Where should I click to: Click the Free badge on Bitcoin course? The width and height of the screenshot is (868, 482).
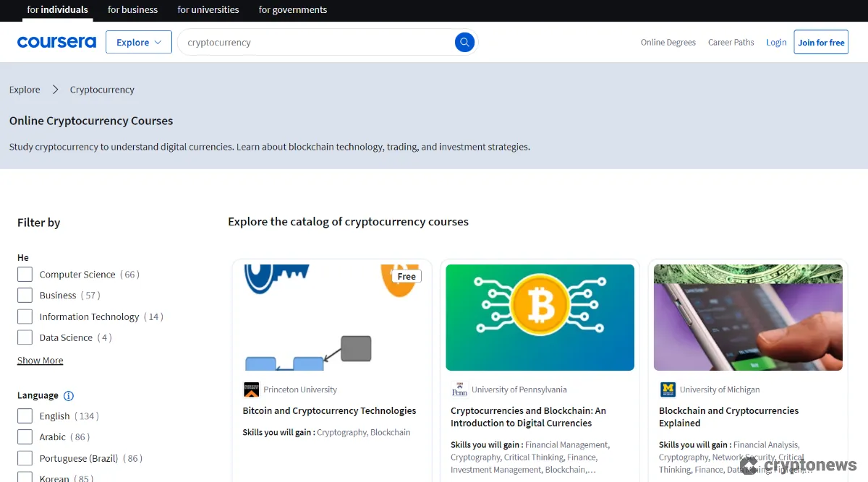[x=406, y=275]
